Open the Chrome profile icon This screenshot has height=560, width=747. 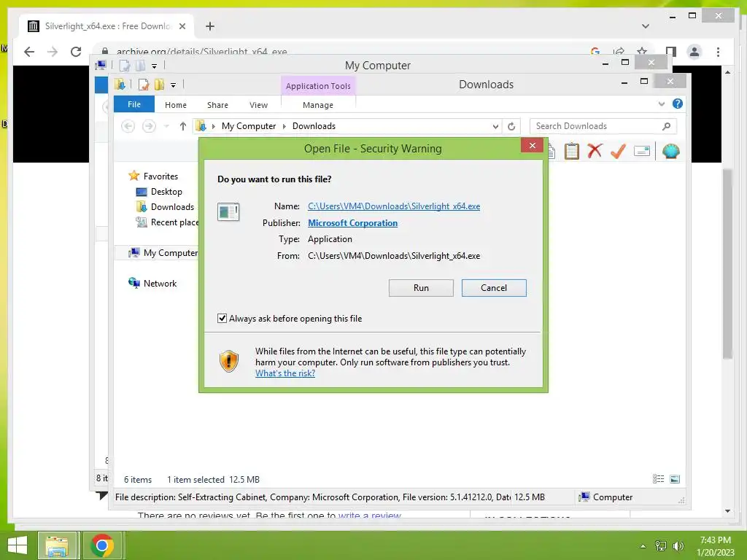point(694,52)
